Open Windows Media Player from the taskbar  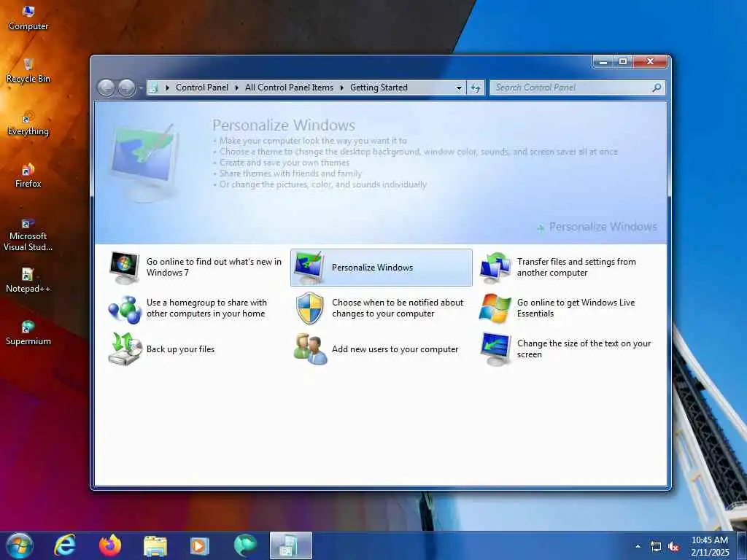200,545
